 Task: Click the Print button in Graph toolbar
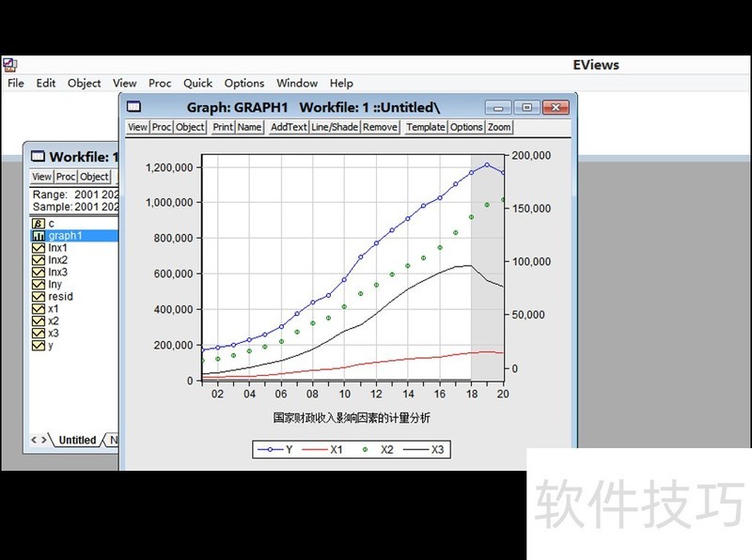click(223, 127)
